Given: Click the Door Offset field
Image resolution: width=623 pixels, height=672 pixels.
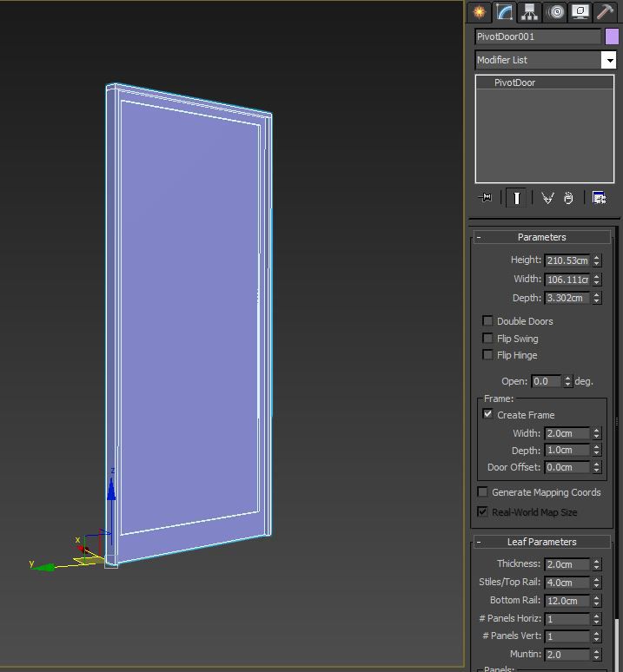Looking at the screenshot, I should point(567,467).
